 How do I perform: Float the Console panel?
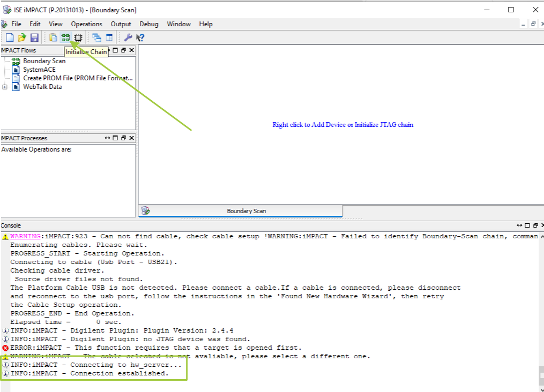(x=535, y=225)
